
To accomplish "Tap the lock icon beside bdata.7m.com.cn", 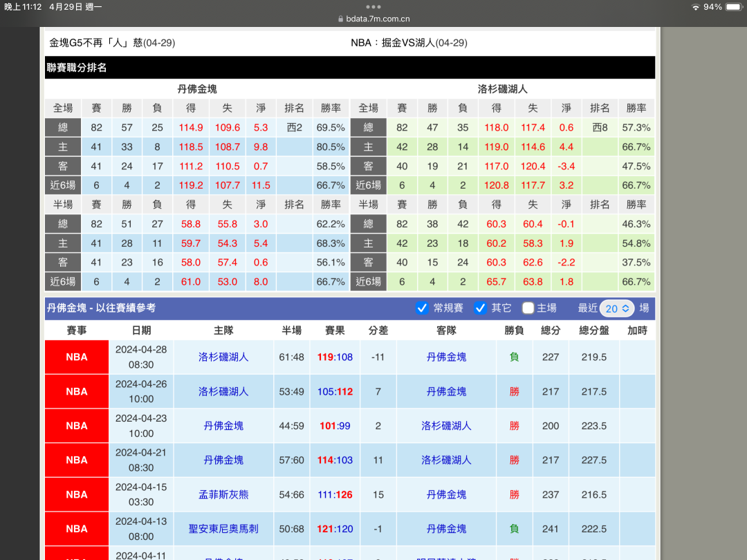I will (x=340, y=19).
